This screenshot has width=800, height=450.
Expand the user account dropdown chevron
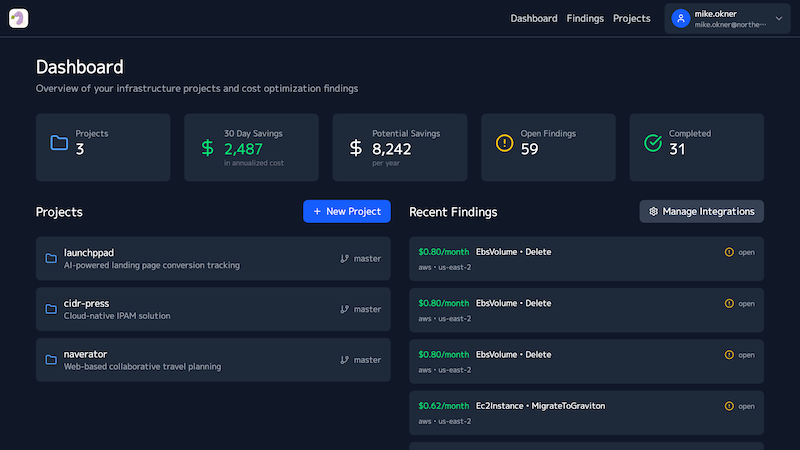779,18
